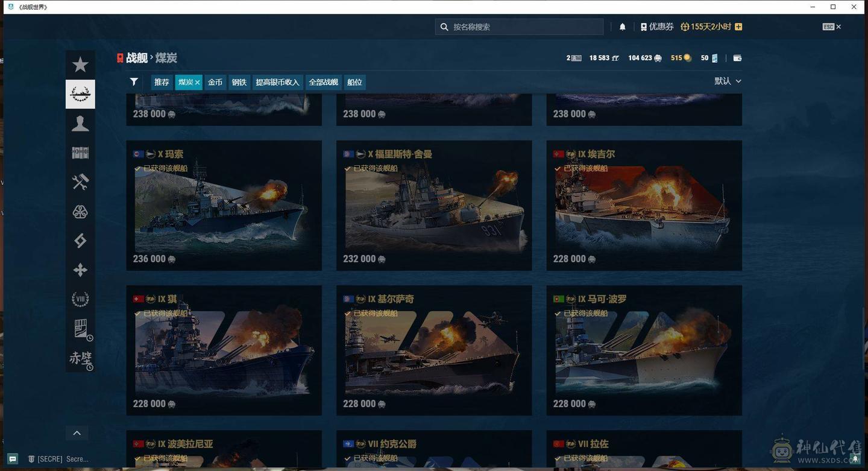The width and height of the screenshot is (868, 471).
Task: Open the wallet icon
Action: tap(737, 58)
